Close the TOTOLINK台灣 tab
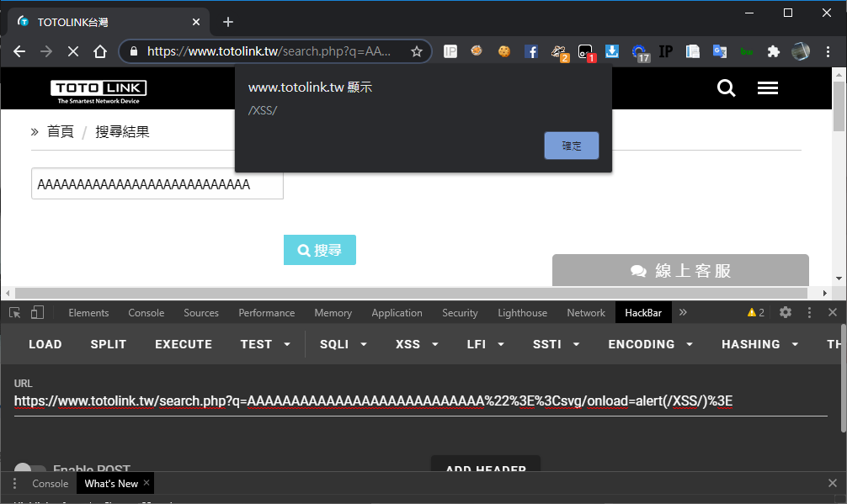 (196, 22)
